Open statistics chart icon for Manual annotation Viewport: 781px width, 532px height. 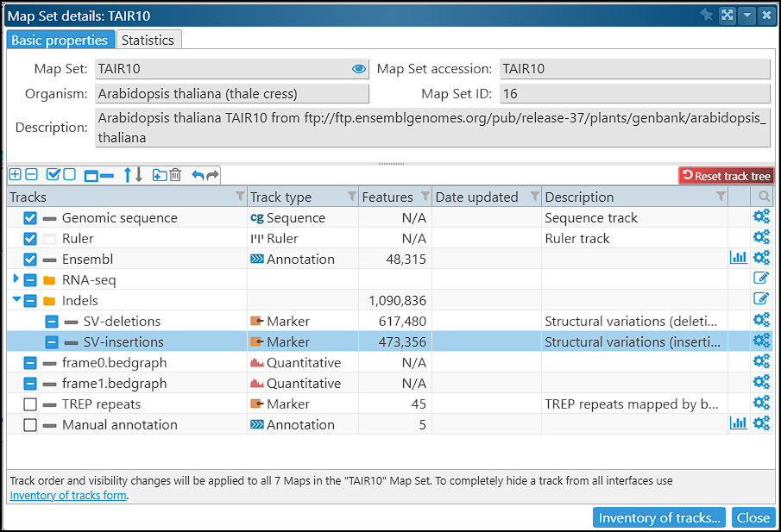click(739, 423)
